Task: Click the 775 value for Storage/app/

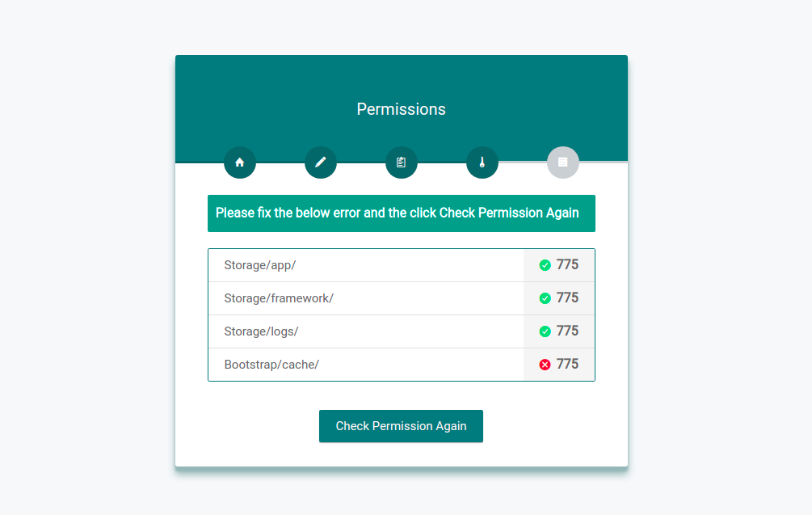Action: click(x=567, y=264)
